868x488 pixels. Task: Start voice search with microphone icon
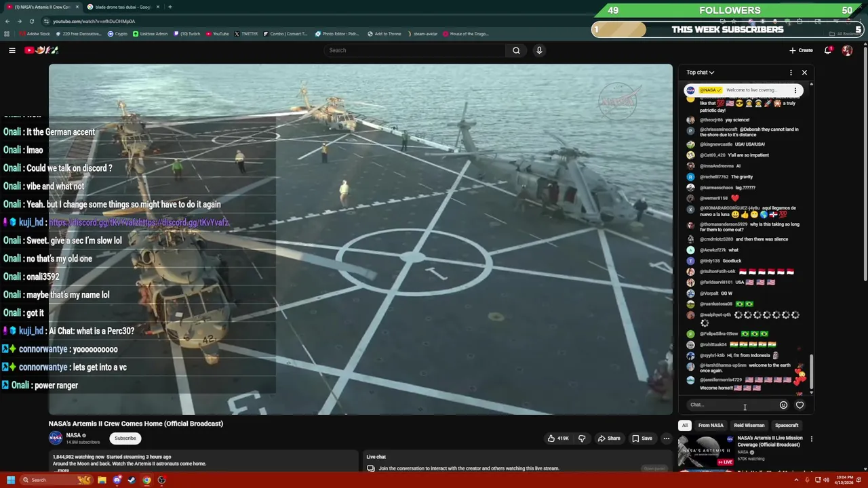[539, 50]
